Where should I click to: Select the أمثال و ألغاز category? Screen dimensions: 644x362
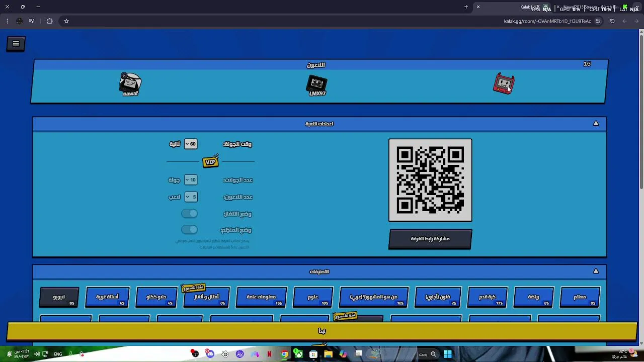click(206, 297)
